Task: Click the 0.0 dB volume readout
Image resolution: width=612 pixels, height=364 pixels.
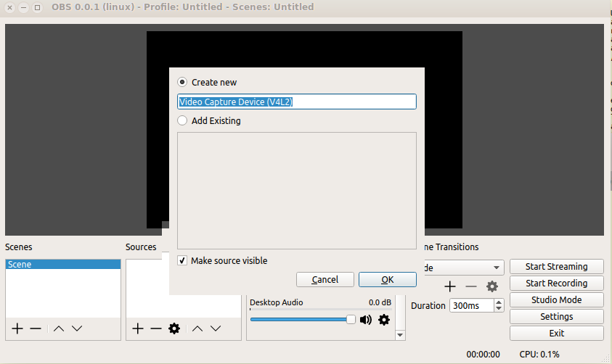Action: [380, 302]
